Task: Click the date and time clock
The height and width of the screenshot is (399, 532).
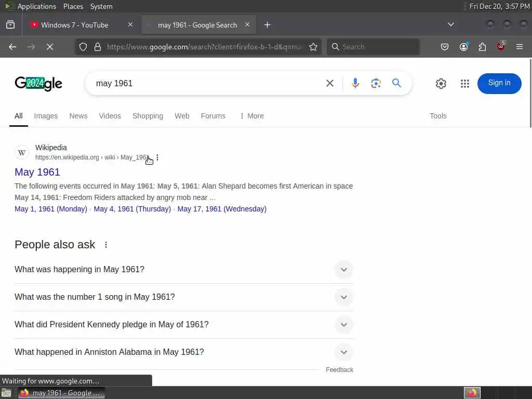Action: [x=499, y=6]
